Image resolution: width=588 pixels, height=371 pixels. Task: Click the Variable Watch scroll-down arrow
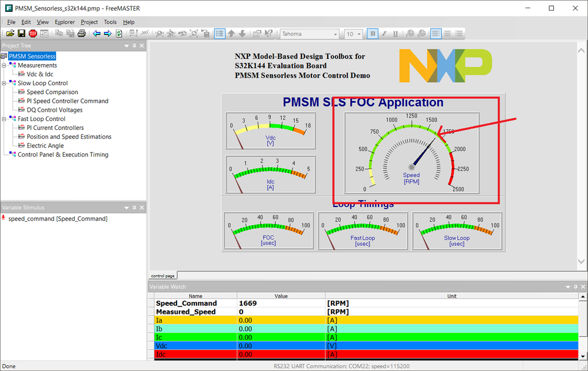pyautogui.click(x=583, y=356)
